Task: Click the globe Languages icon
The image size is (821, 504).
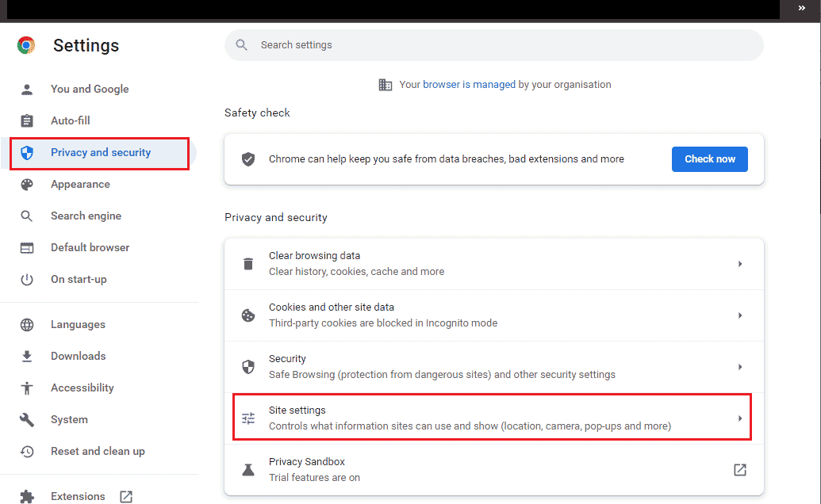Action: click(x=27, y=325)
